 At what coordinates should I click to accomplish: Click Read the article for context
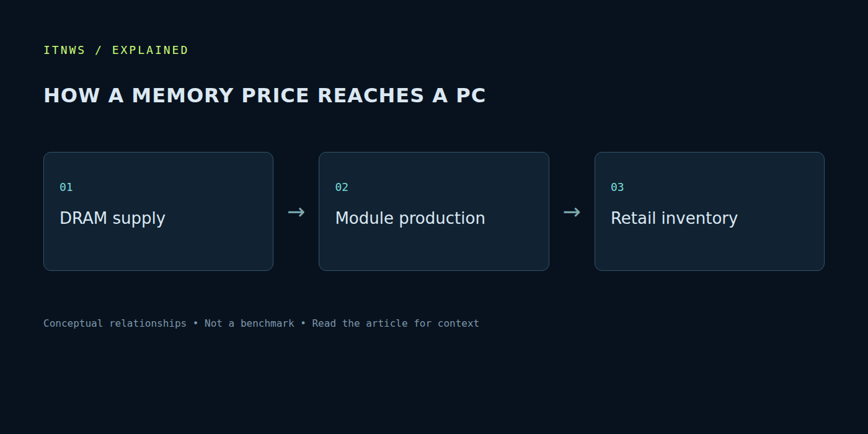396,323
